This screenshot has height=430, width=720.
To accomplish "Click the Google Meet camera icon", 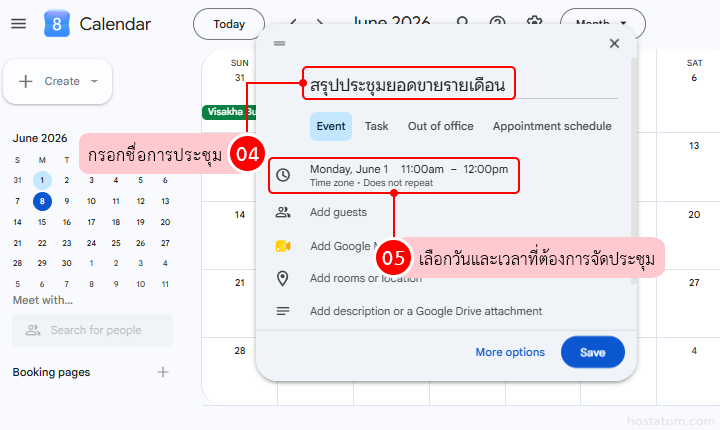I will pos(283,246).
